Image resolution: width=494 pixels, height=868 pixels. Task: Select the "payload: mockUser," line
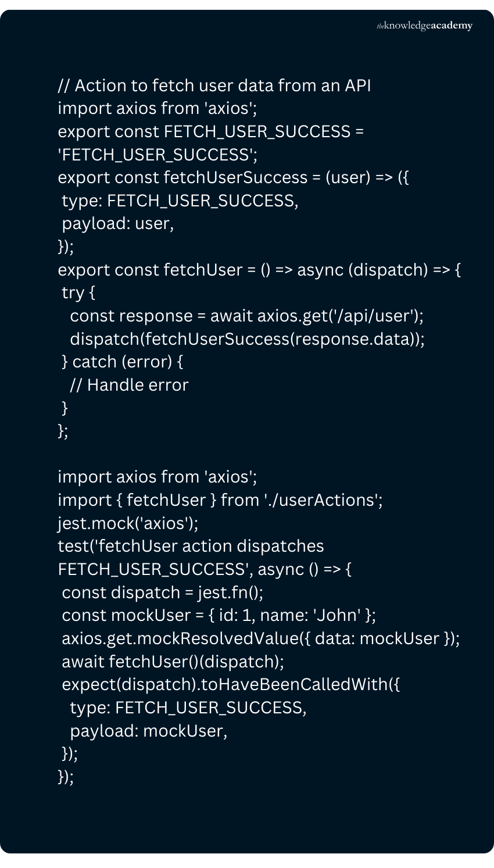pos(148,731)
